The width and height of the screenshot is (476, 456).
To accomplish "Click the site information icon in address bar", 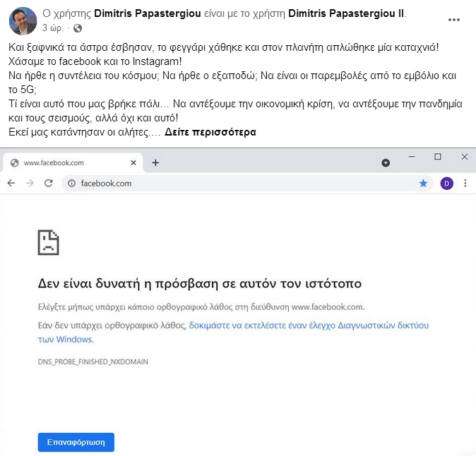I will [x=71, y=184].
